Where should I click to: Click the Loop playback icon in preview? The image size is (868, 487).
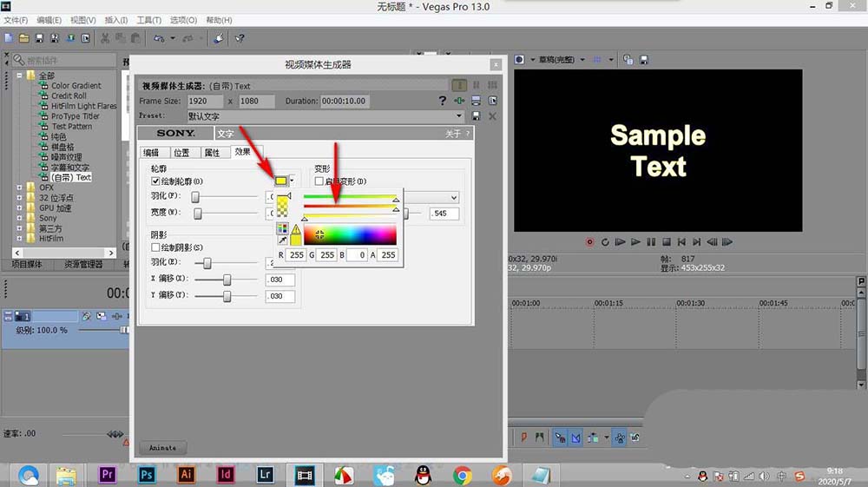(605, 242)
